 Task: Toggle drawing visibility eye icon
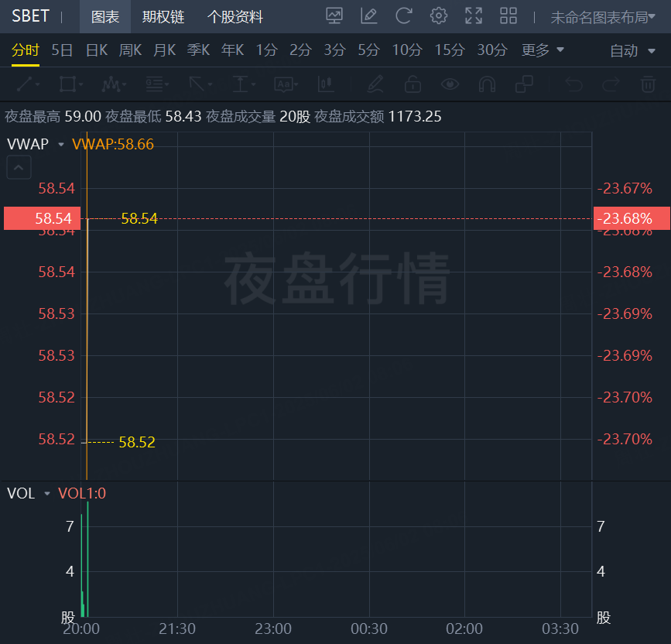tap(450, 84)
